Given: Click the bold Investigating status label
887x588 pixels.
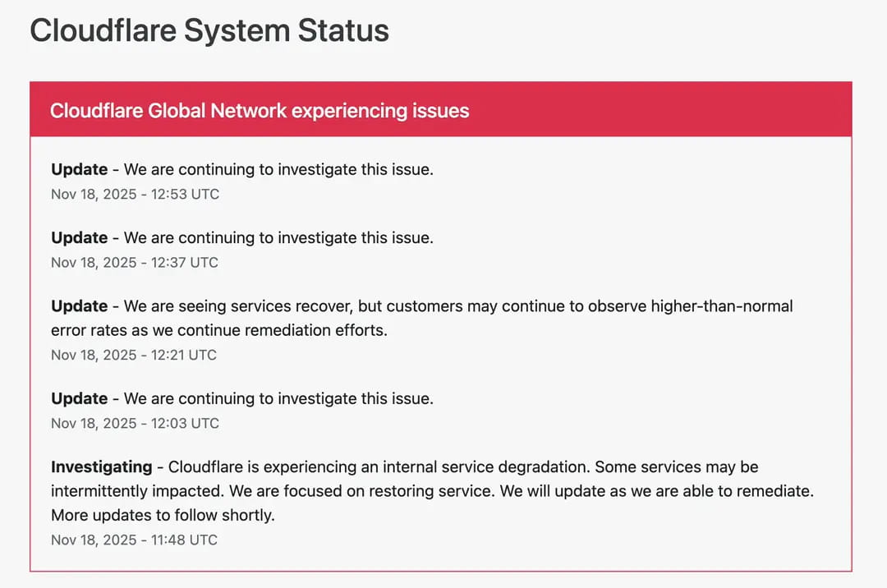Looking at the screenshot, I should click(x=101, y=467).
